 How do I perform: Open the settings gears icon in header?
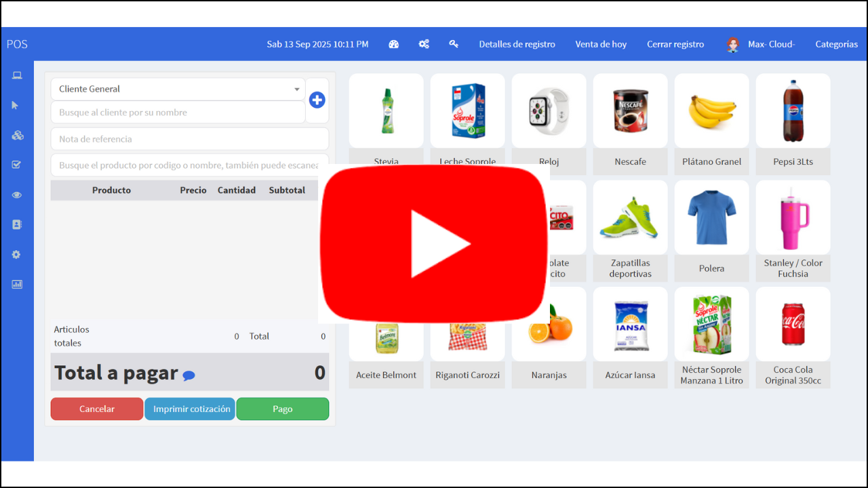(424, 44)
